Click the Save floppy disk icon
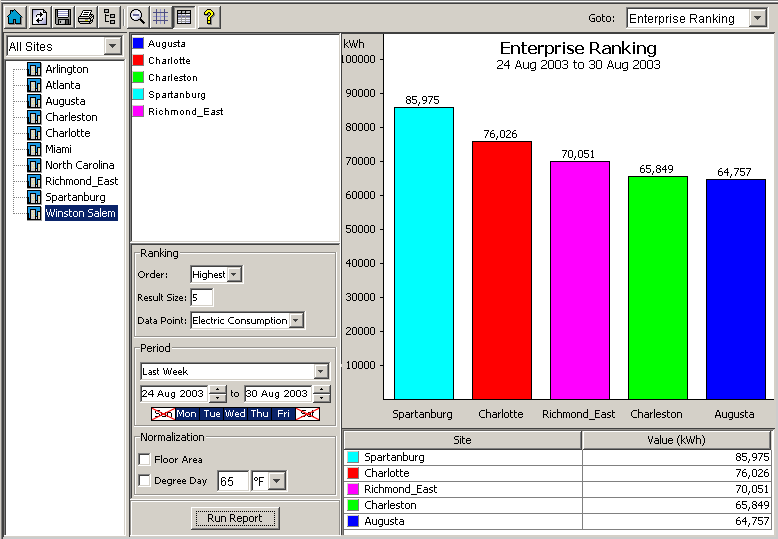This screenshot has width=778, height=539. 63,17
